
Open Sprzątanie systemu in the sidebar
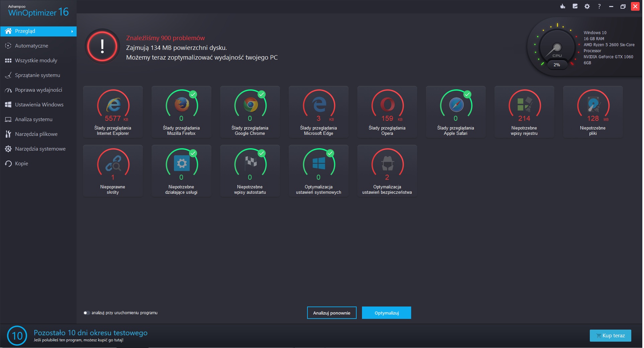coord(38,75)
